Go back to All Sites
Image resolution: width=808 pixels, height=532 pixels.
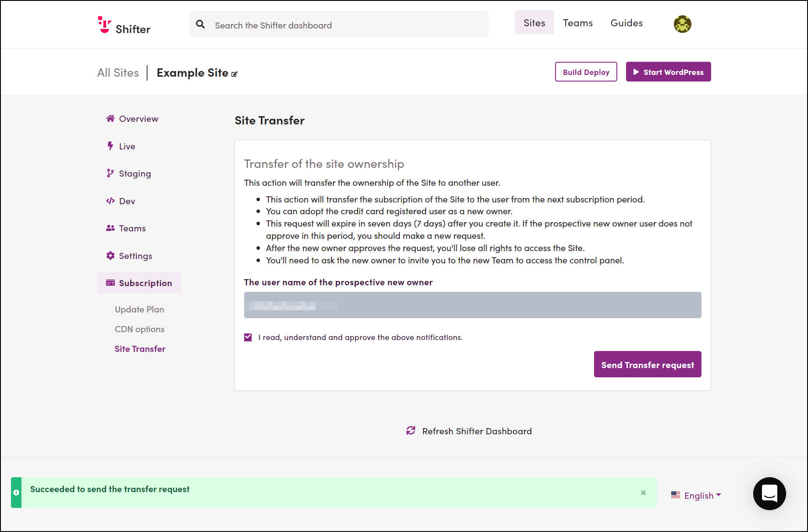coord(118,72)
